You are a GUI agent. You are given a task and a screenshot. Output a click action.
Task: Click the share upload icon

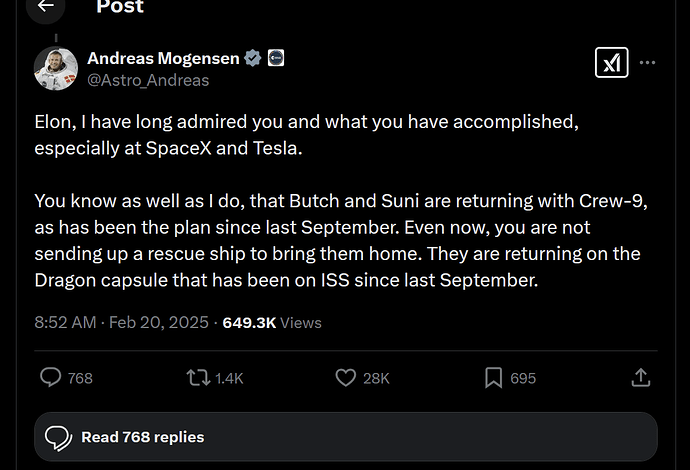(x=641, y=378)
